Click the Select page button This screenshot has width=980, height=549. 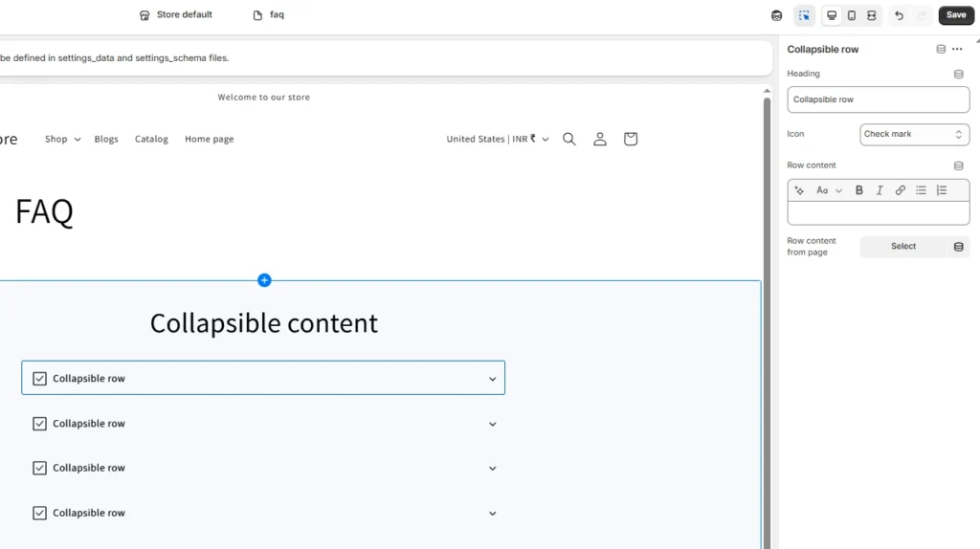click(x=903, y=247)
